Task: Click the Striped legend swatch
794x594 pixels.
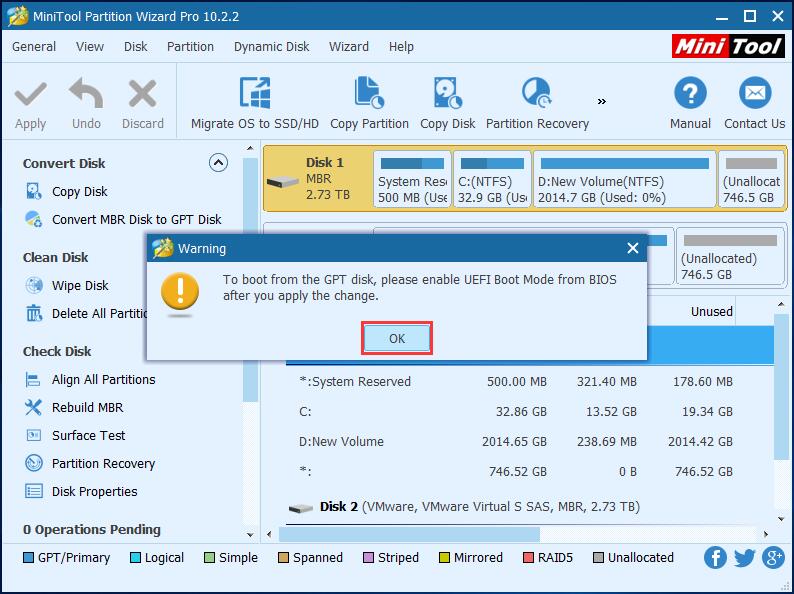Action: pyautogui.click(x=368, y=558)
